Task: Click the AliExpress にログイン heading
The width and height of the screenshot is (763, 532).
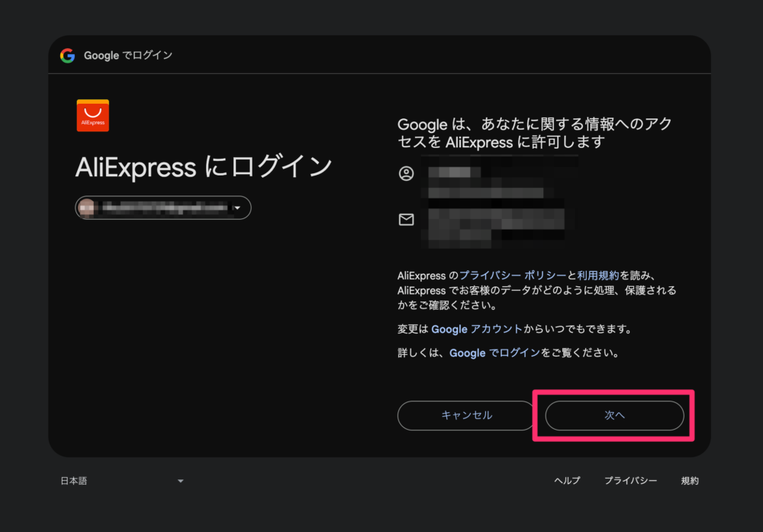Action: (204, 167)
